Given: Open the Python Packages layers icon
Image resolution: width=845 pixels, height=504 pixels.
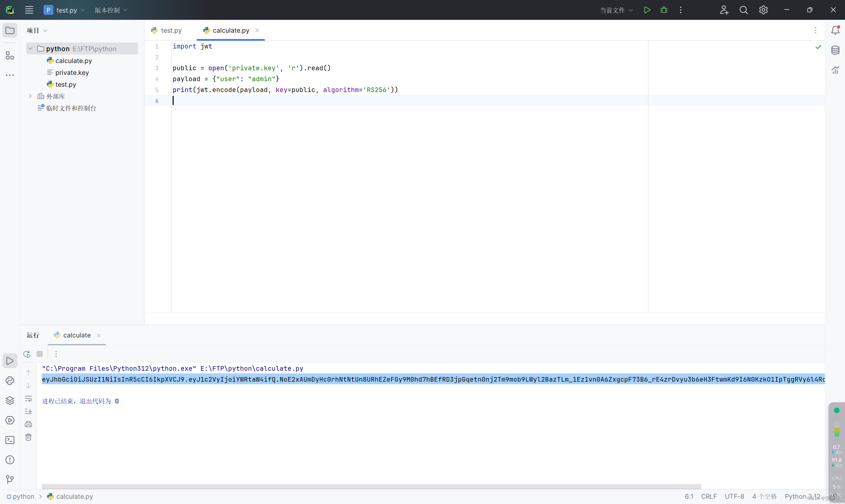Looking at the screenshot, I should pyautogui.click(x=10, y=400).
